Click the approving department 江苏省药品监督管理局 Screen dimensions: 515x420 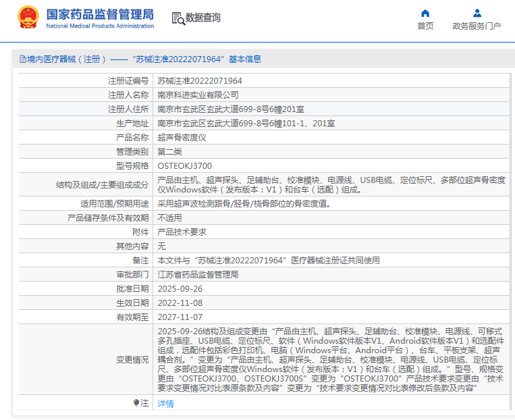point(198,275)
